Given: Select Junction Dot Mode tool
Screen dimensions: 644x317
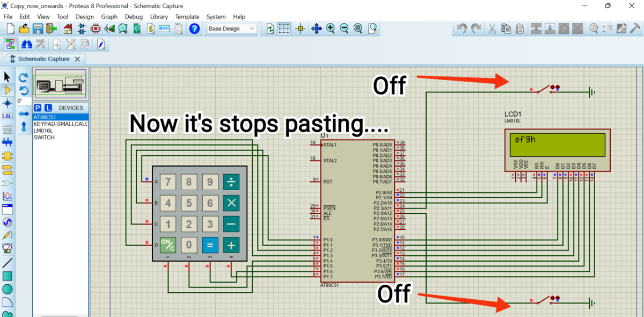Looking at the screenshot, I should point(7,103).
